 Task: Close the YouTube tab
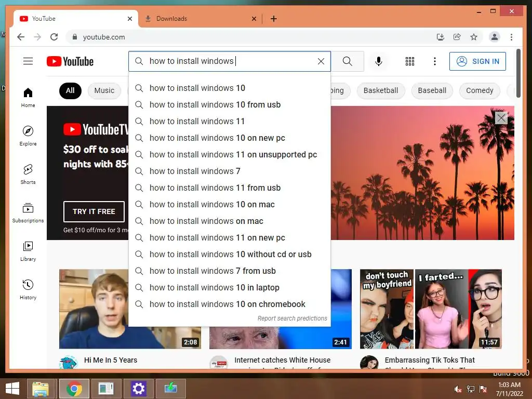point(129,19)
